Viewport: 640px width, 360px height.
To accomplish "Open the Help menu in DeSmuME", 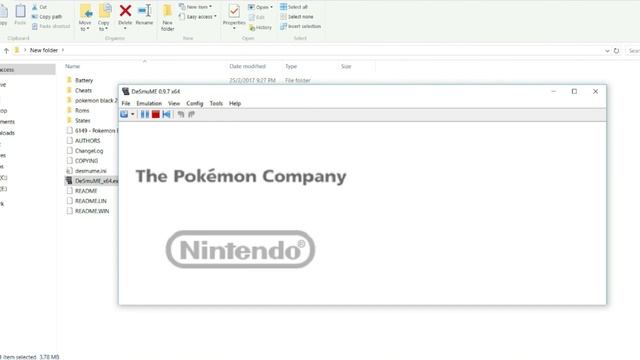I will (x=235, y=103).
